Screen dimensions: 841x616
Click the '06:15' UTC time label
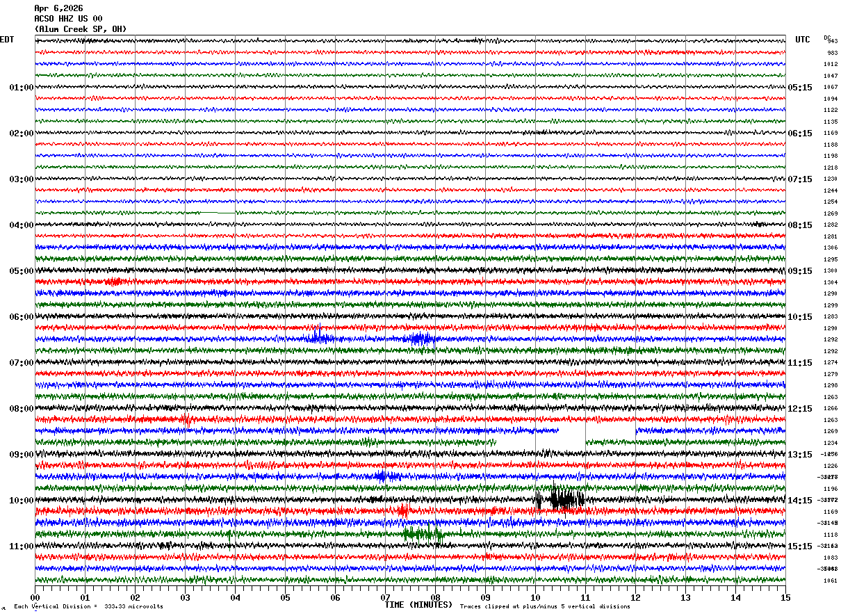800,133
